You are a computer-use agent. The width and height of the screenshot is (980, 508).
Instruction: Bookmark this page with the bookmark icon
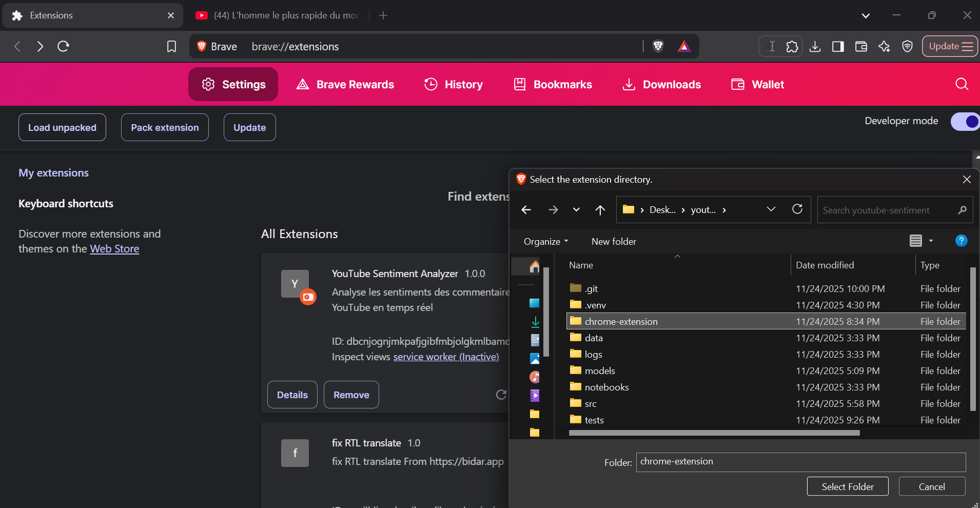click(x=171, y=46)
